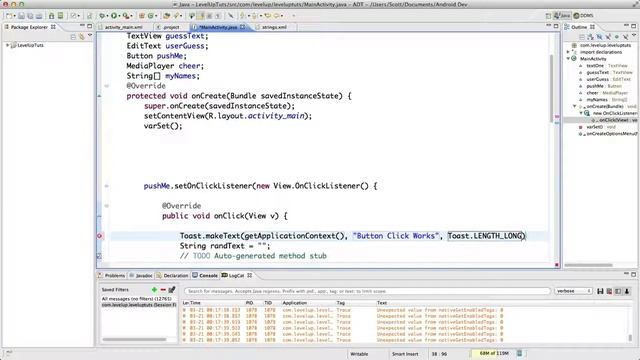This screenshot has height=360, width=640.
Task: Toggle Hide Static Members in Outline toolbar
Action: tap(608, 37)
